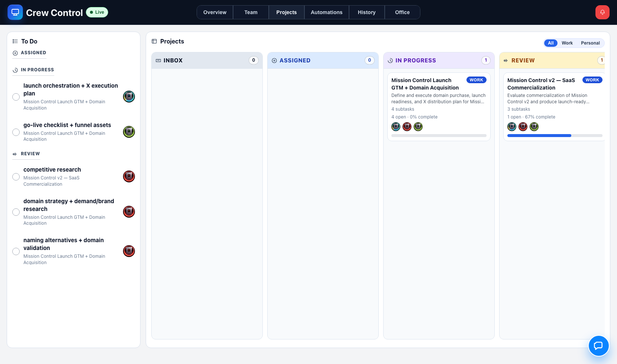Click an agent avatar on Mission Control Launch card

tap(395, 126)
